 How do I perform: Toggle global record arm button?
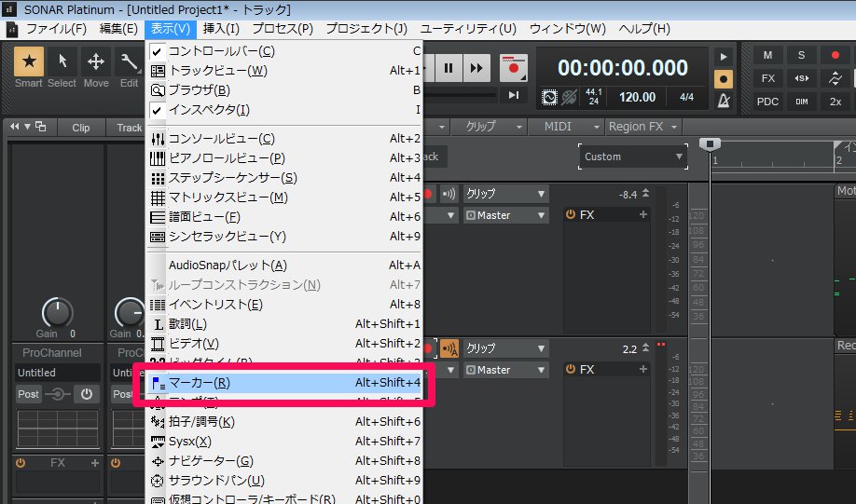click(835, 55)
